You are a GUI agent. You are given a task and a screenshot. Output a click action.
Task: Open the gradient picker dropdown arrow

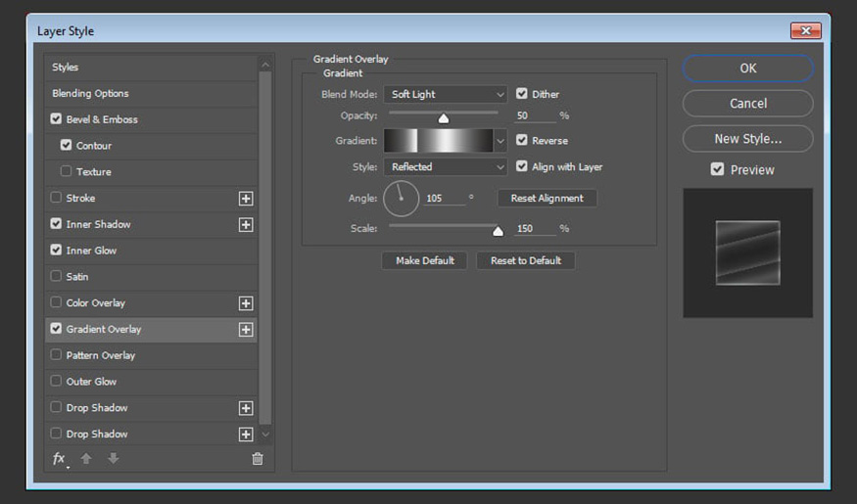tap(500, 141)
